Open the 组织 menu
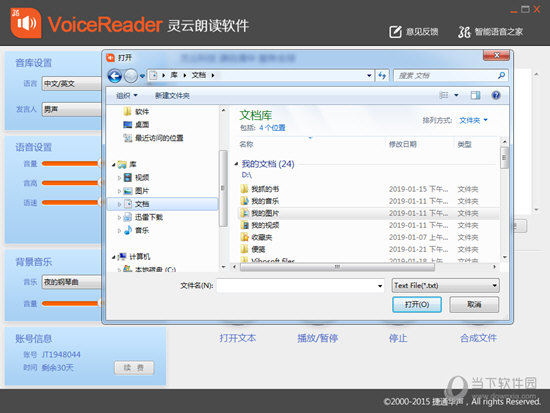Viewport: 550px width, 413px height. [x=127, y=95]
